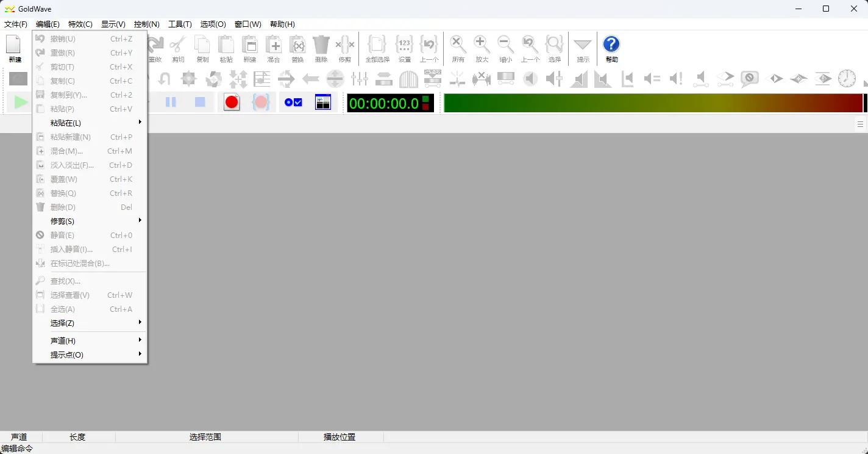The height and width of the screenshot is (454, 868).
Task: Click the 混合 mix toolbar icon
Action: click(274, 48)
